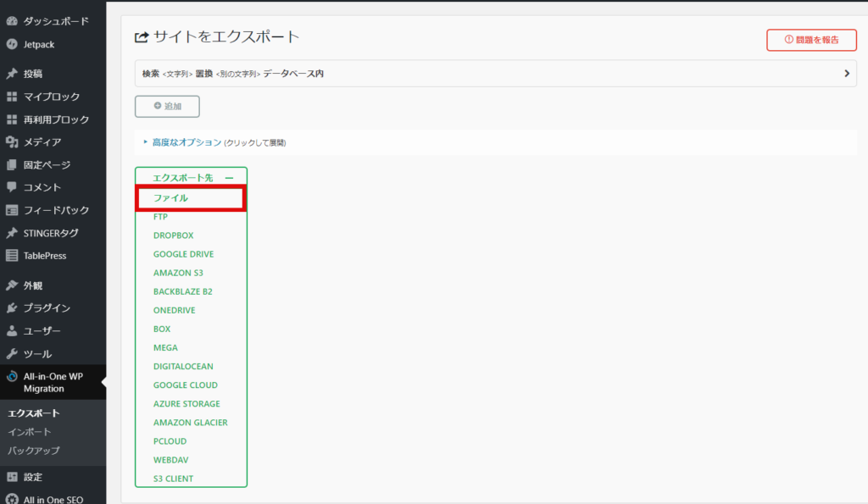Screen dimensions: 868x504
Task: Click the plug icon beside プラグイン
Action: click(12, 308)
